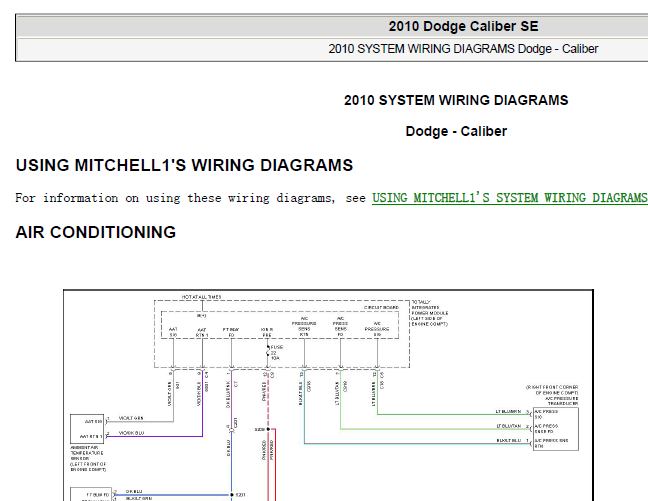Click the 'FUSE 22 10A' label in the diagram
The width and height of the screenshot is (648, 501).
tap(276, 353)
